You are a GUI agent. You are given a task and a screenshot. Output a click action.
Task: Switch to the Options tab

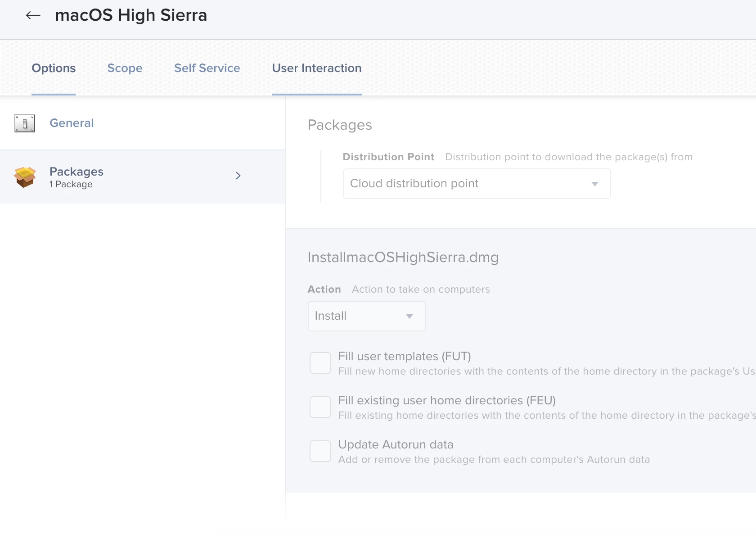tap(54, 68)
